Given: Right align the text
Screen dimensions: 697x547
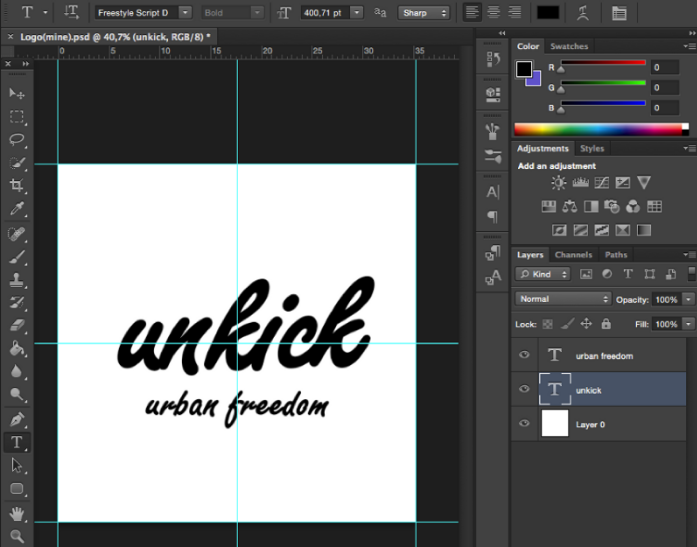Looking at the screenshot, I should pos(514,12).
